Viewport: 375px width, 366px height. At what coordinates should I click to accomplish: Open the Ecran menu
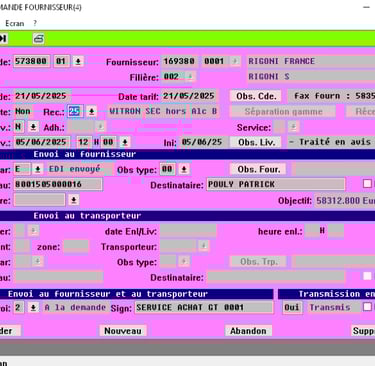[x=15, y=23]
